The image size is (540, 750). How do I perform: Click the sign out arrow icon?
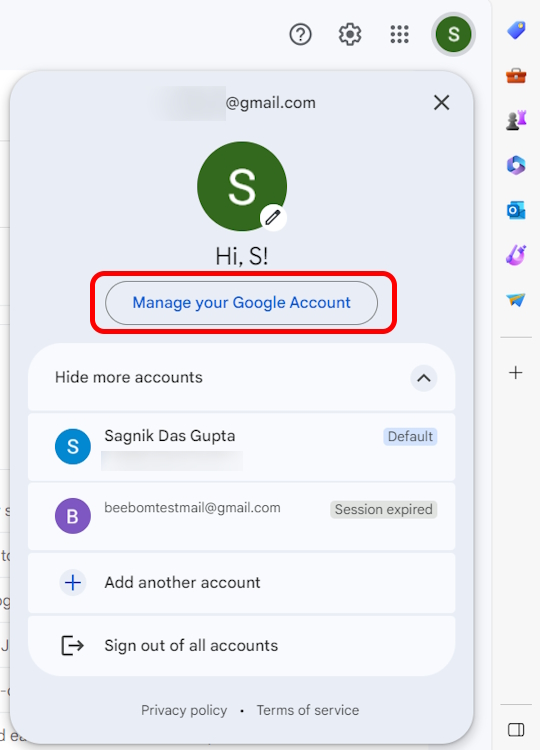pyautogui.click(x=73, y=645)
